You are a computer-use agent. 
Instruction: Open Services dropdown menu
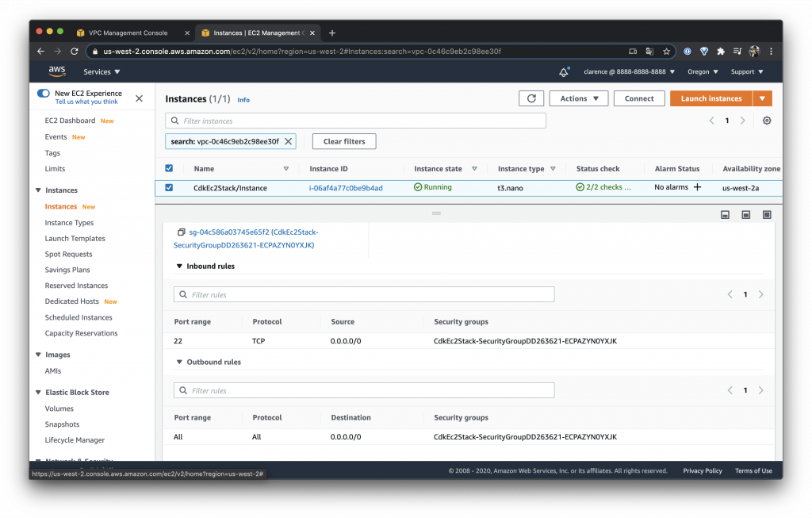click(x=101, y=72)
